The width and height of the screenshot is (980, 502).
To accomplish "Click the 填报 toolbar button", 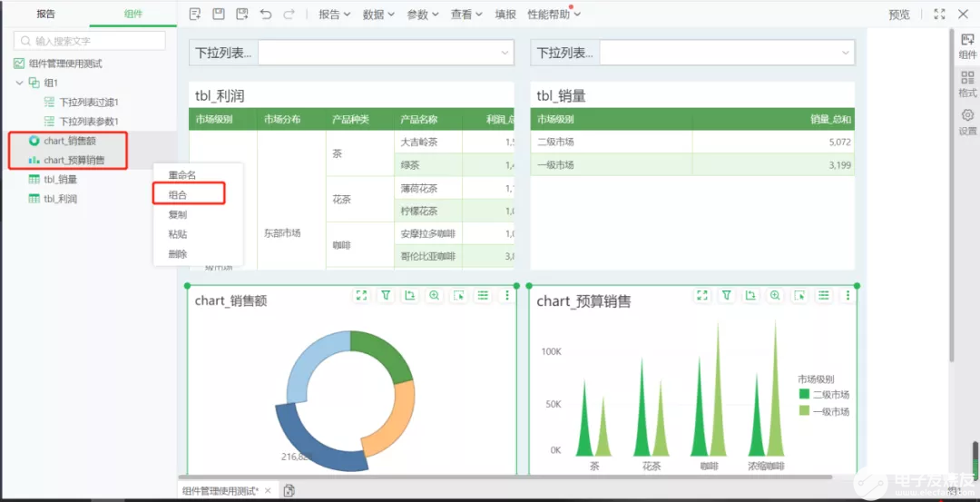I will click(x=505, y=15).
